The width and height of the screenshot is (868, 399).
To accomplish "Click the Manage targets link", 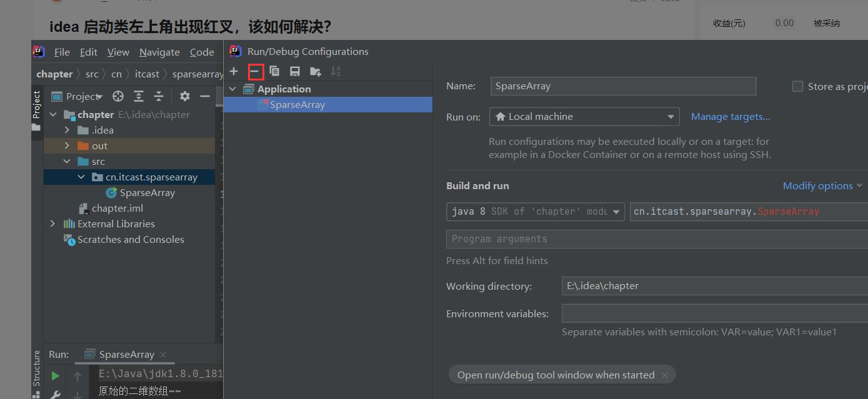I will tap(730, 117).
